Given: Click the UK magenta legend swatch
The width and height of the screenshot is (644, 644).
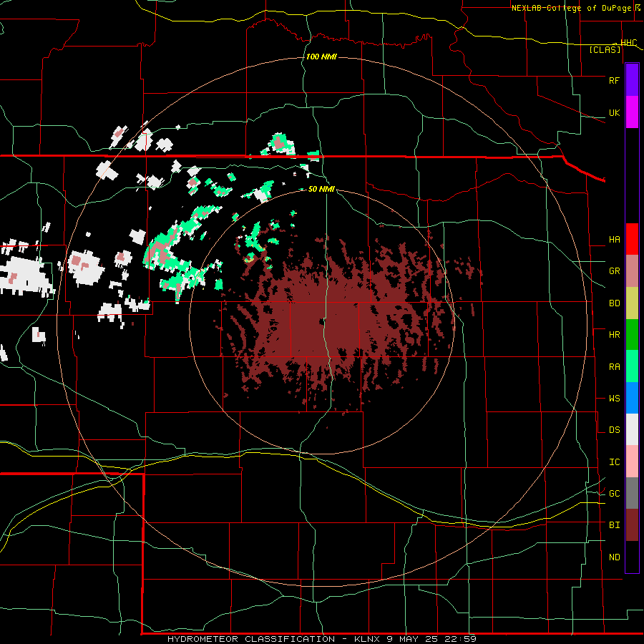Looking at the screenshot, I should pyautogui.click(x=632, y=112).
